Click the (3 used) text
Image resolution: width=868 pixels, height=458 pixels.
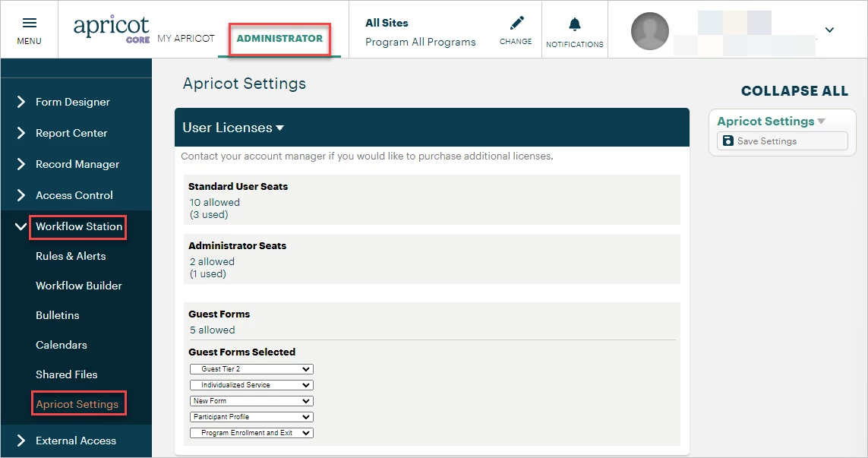(x=209, y=214)
